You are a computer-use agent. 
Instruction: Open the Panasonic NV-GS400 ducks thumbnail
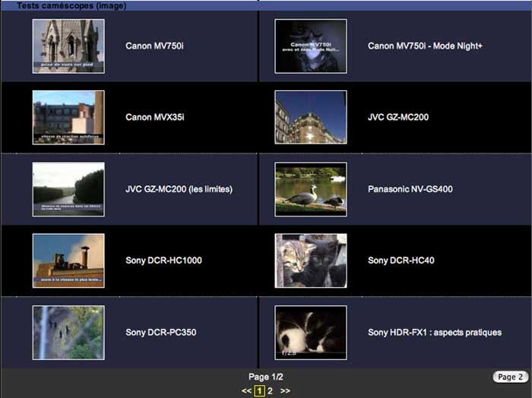coord(311,189)
